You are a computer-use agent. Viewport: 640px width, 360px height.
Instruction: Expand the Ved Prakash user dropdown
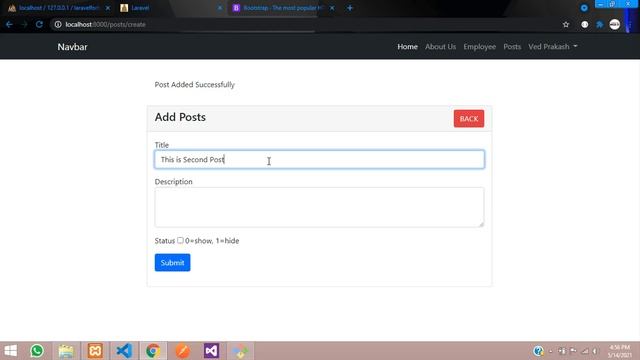(553, 47)
